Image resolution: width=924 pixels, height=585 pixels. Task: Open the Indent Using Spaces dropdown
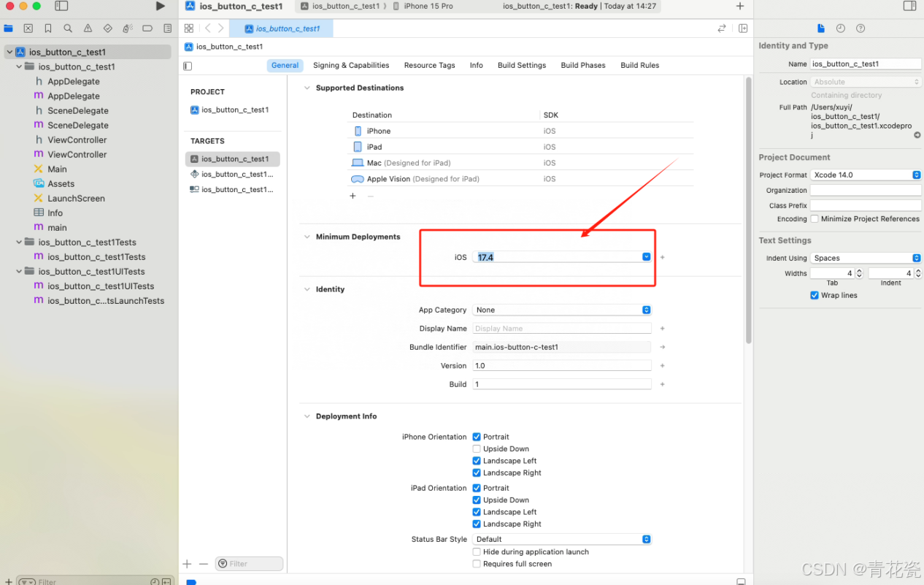[x=866, y=258]
